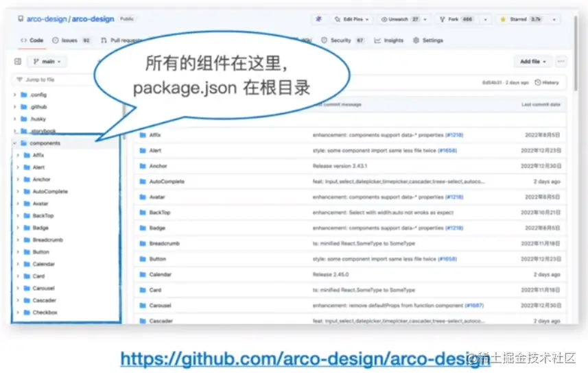Select Badge folder in sidebar tree

[x=40, y=228]
